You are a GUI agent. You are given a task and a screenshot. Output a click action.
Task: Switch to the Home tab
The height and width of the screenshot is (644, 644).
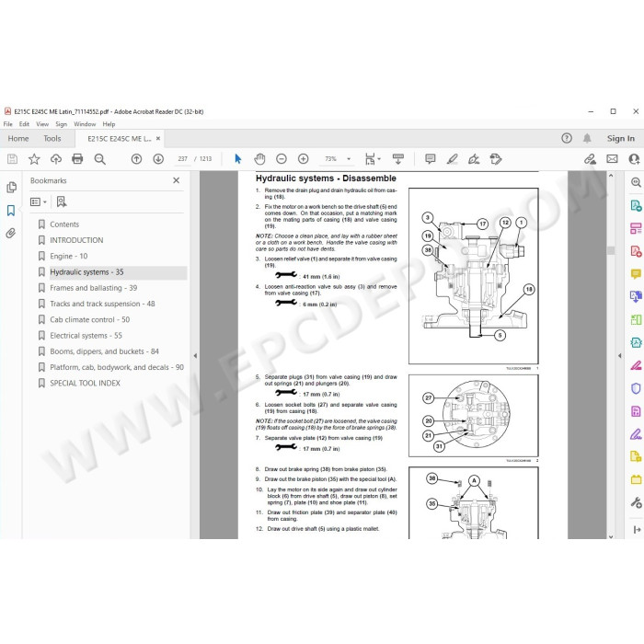(18, 139)
